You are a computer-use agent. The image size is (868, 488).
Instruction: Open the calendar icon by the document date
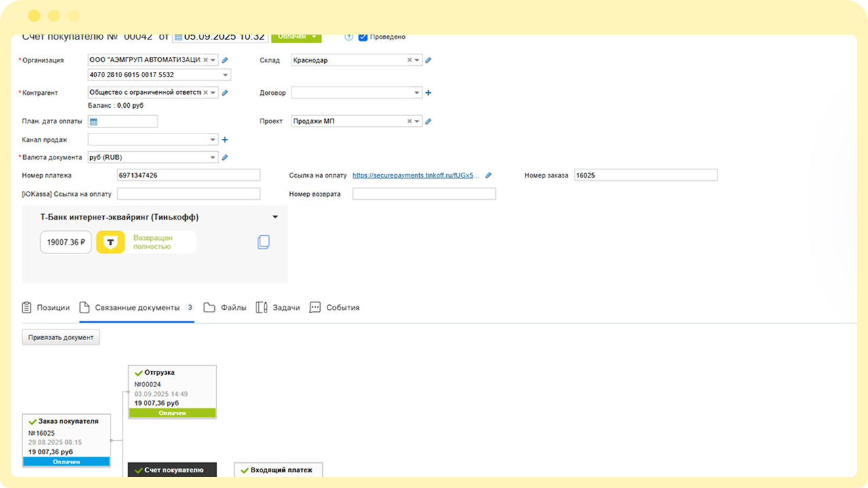tap(178, 37)
